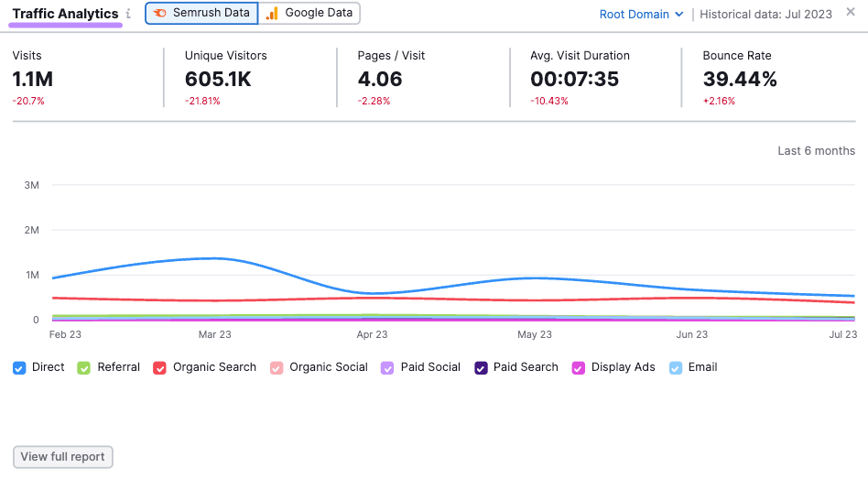Click the Traffic Analytics title link

[x=65, y=14]
